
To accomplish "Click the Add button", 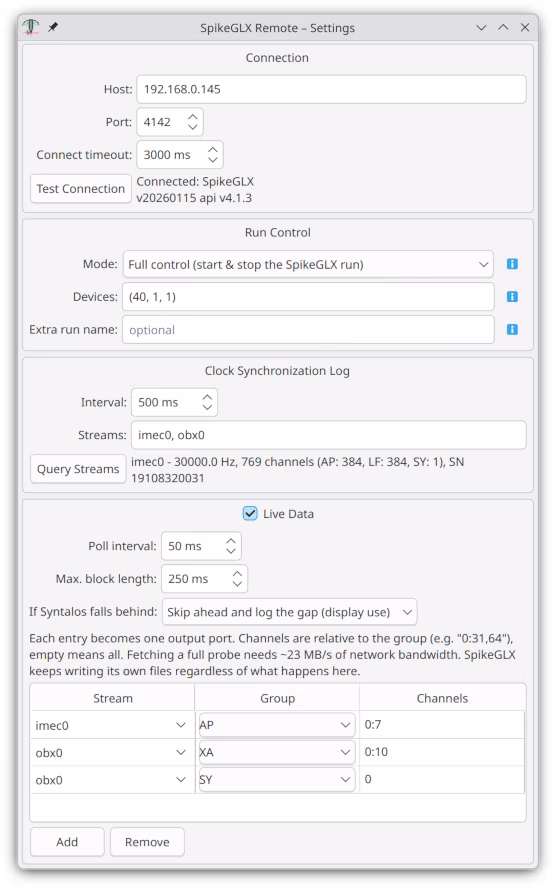I will tap(67, 842).
